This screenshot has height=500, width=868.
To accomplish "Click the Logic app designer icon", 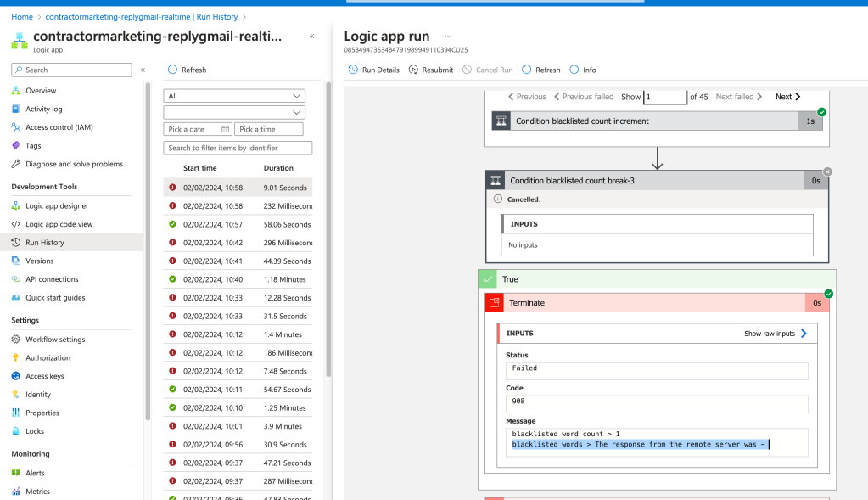I will point(15,205).
